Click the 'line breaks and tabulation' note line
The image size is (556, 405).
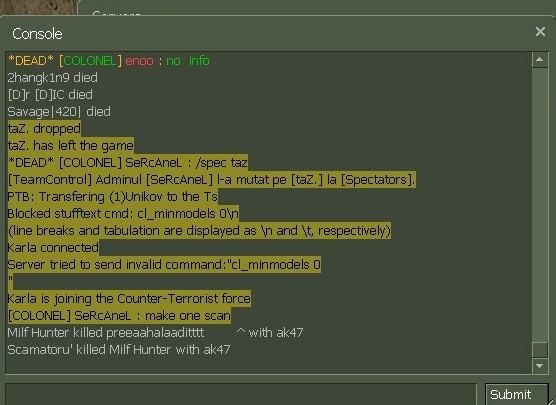tap(199, 231)
